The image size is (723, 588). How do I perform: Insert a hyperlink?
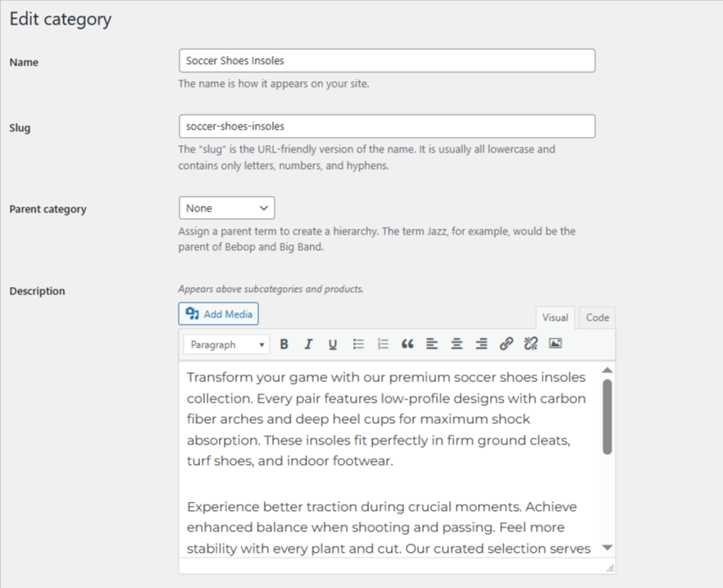pyautogui.click(x=507, y=344)
